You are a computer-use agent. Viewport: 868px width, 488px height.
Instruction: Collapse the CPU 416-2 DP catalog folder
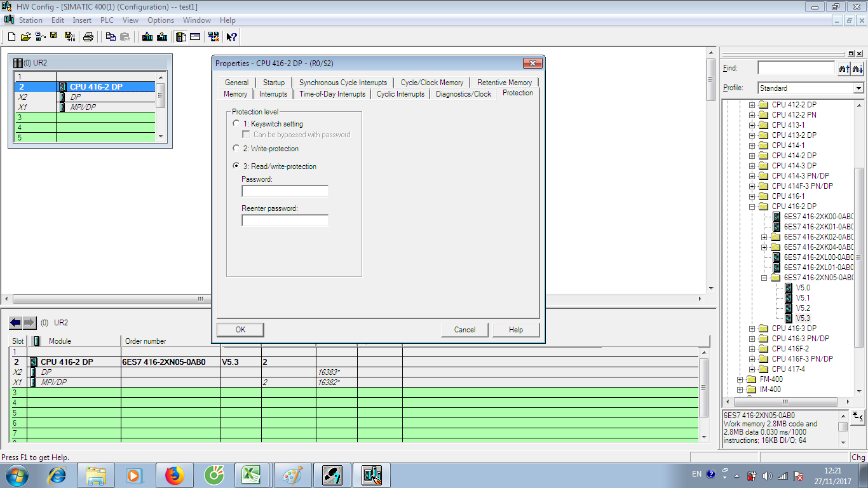click(x=752, y=207)
